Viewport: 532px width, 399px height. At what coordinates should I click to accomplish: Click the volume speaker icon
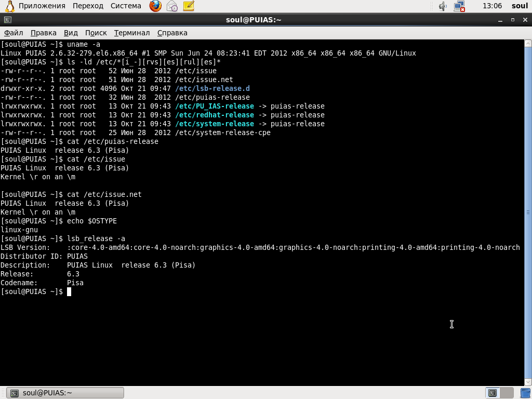pos(443,6)
